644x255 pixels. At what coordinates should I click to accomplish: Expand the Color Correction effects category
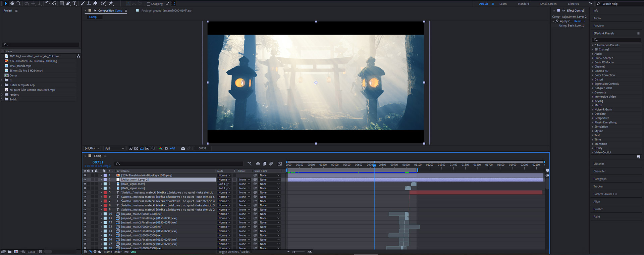(x=593, y=75)
